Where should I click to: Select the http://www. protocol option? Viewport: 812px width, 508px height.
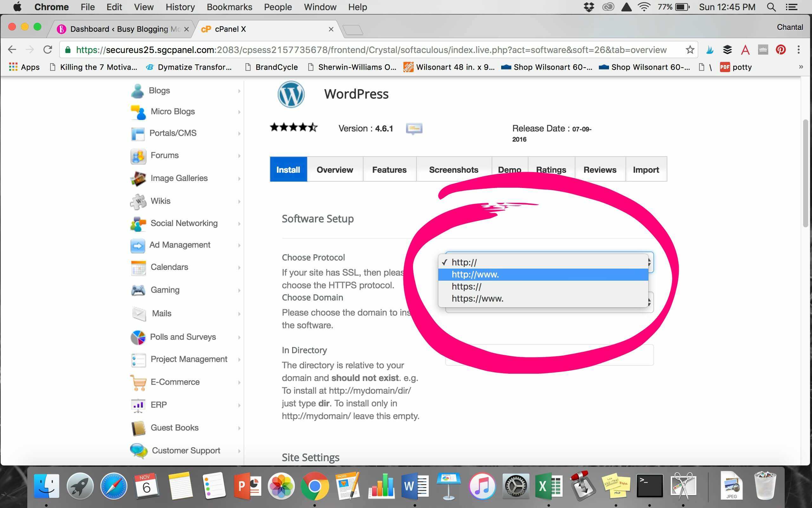(543, 275)
